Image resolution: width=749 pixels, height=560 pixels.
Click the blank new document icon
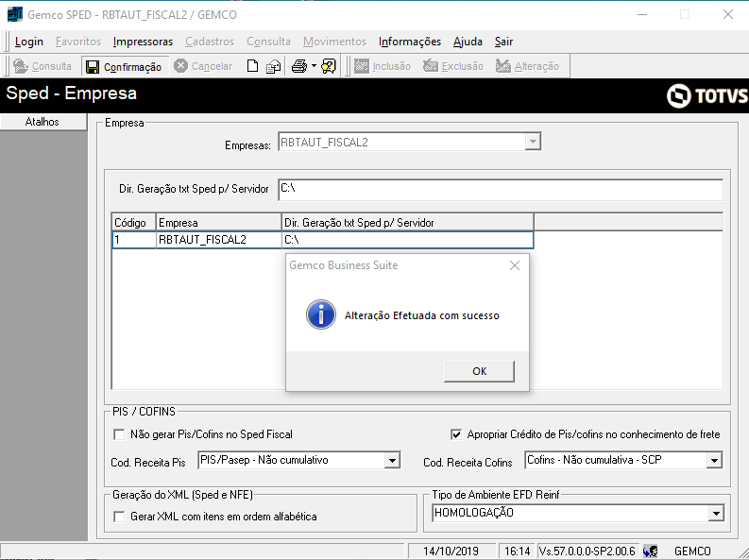tap(252, 66)
